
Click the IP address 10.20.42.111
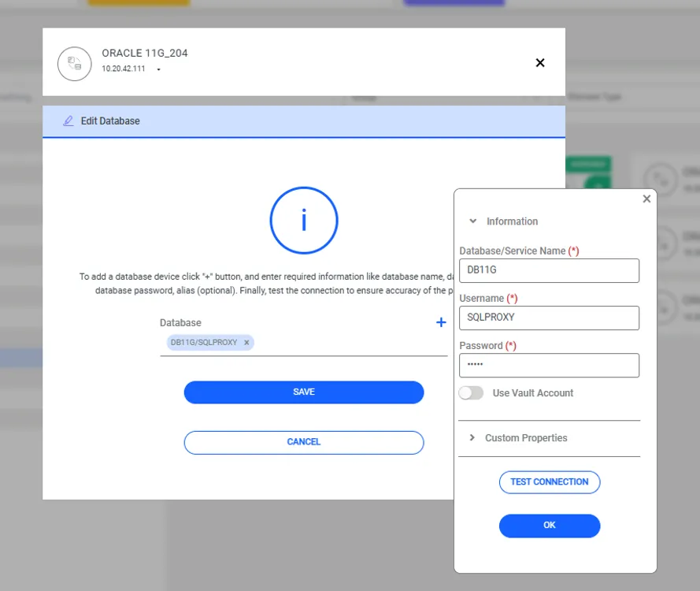pyautogui.click(x=124, y=69)
